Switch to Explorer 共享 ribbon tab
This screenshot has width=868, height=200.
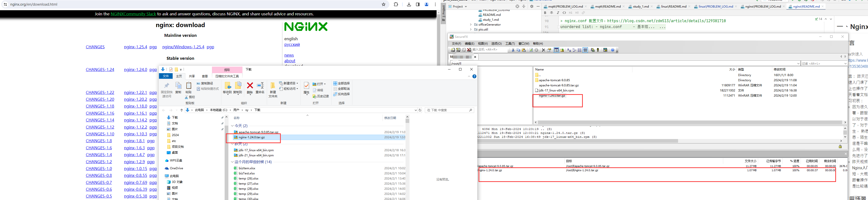tap(192, 76)
